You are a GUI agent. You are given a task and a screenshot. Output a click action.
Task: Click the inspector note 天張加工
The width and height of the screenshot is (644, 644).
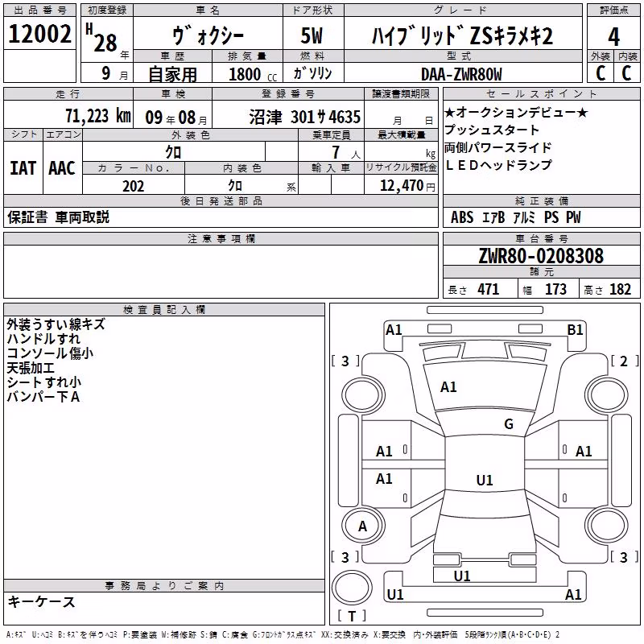pos(31,368)
